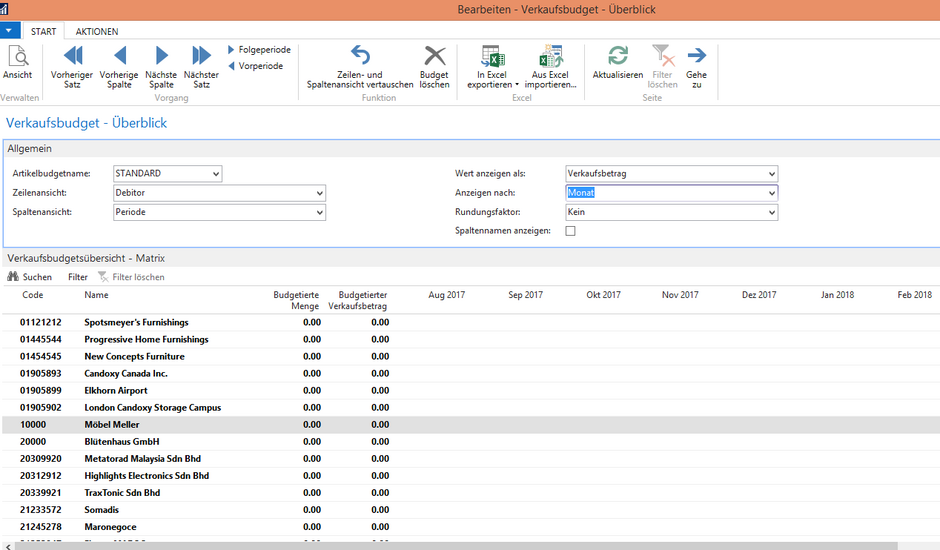Click Budgetierter Verkaufsbetrag column header

coord(358,300)
